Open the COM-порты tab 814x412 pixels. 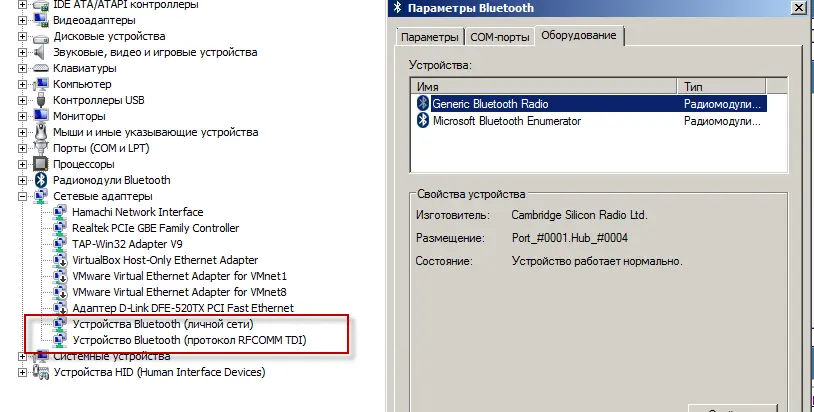point(499,37)
